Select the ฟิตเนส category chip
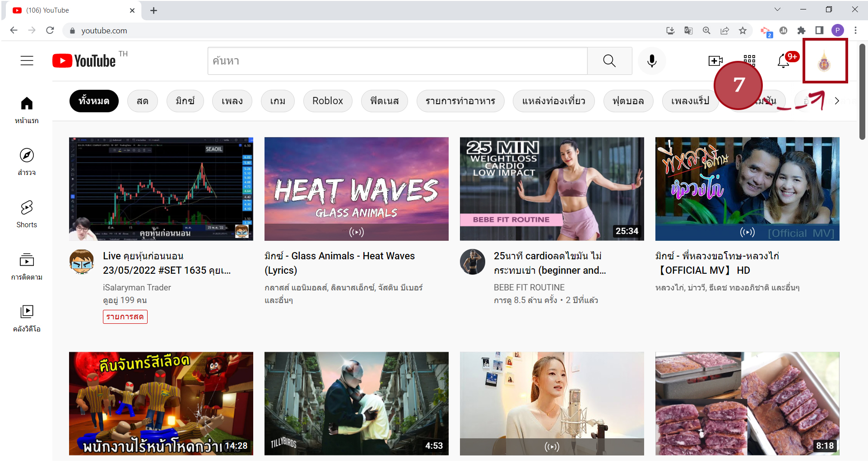The width and height of the screenshot is (868, 469). 385,101
